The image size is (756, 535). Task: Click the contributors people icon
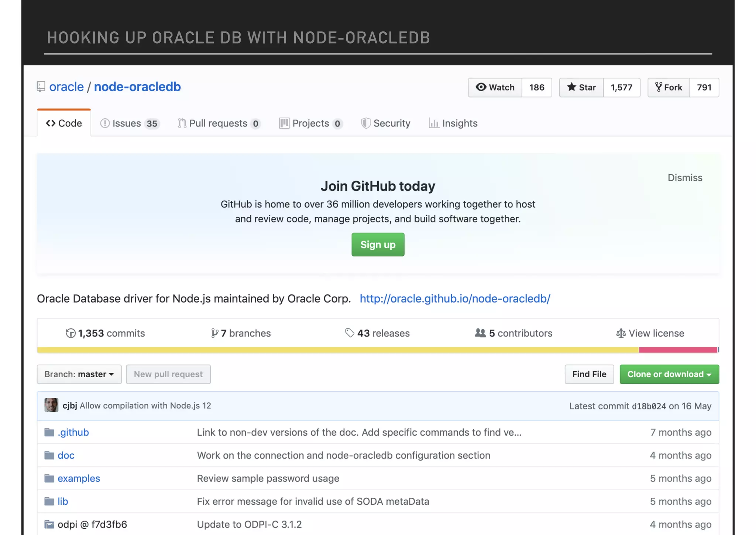pos(480,333)
